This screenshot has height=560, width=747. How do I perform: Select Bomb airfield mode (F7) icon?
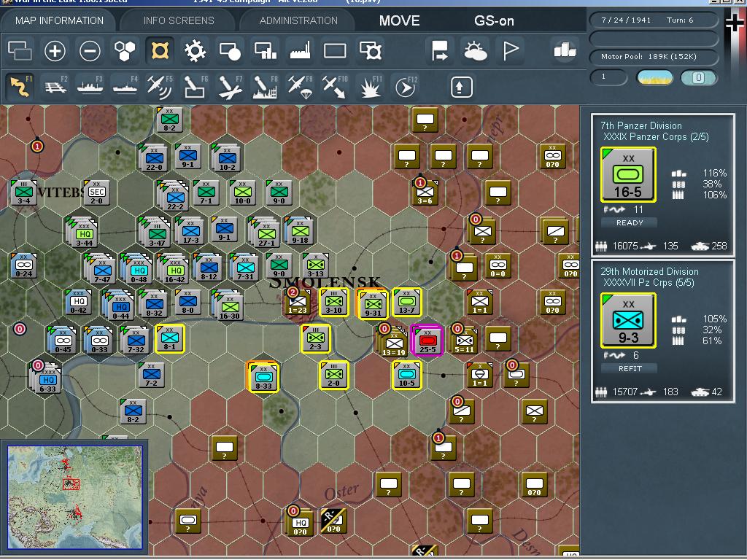point(230,87)
